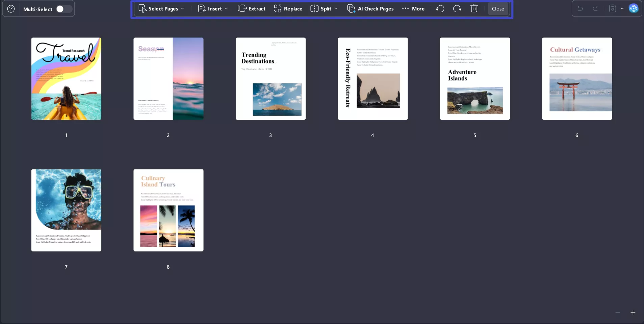Click the Insert page icon
The height and width of the screenshot is (324, 644).
click(x=202, y=9)
